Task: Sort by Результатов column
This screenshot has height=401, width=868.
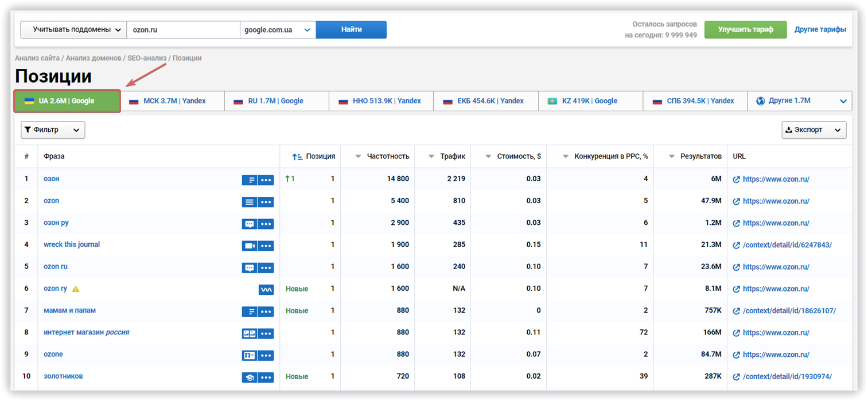Action: (672, 157)
